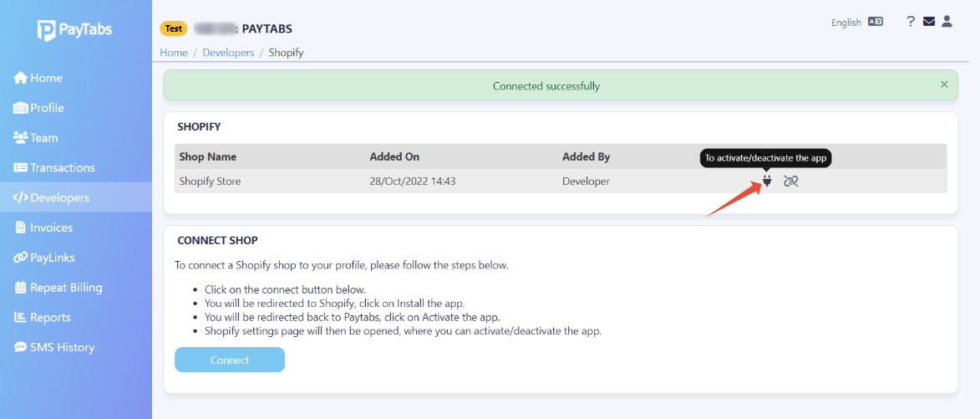Click the Test badge
The image size is (980, 419).
pos(174,28)
